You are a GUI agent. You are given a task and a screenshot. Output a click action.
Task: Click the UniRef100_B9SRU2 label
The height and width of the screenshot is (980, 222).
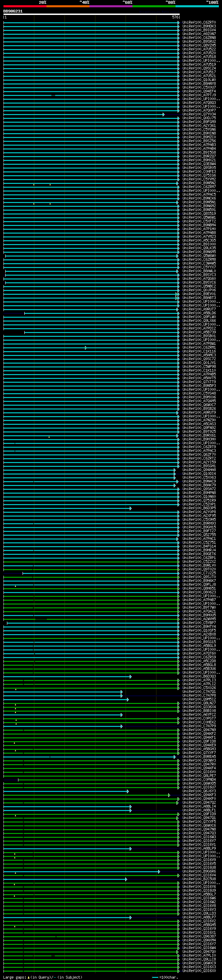[199, 41]
